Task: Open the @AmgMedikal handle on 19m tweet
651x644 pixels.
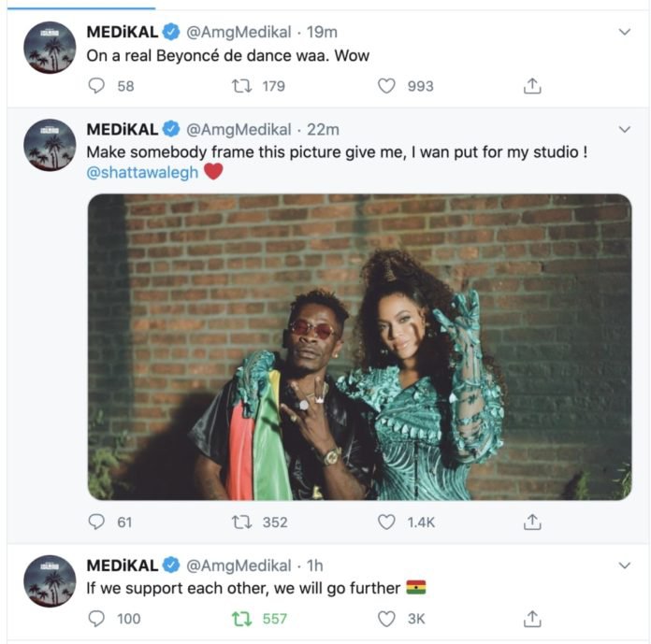Action: (x=239, y=32)
